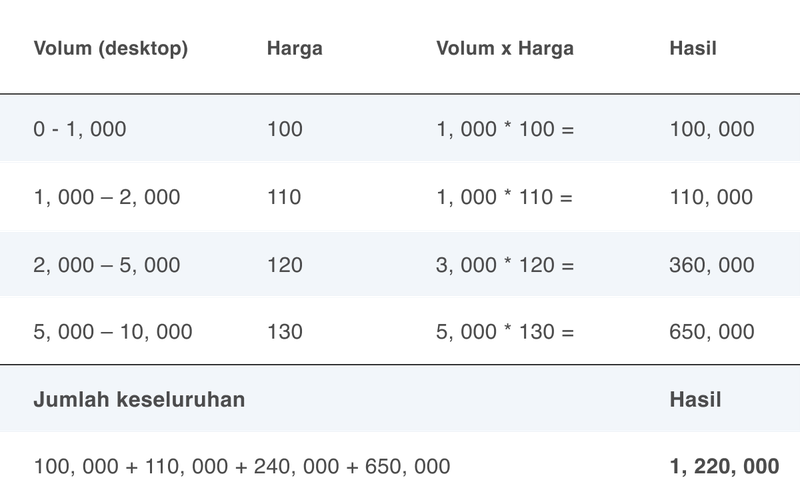Viewport: 800px width, 500px height.
Task: Click the "1, 000 – 2, 000" volume range
Action: [107, 197]
